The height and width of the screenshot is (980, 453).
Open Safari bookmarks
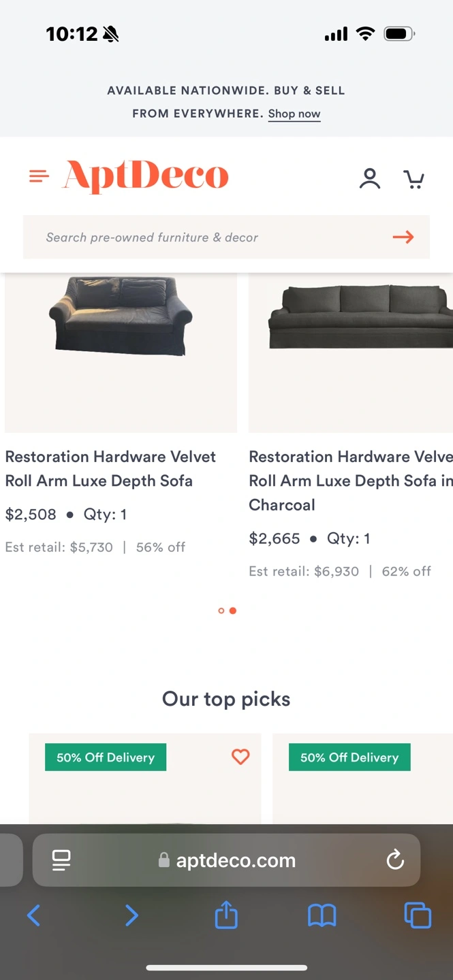pos(322,915)
